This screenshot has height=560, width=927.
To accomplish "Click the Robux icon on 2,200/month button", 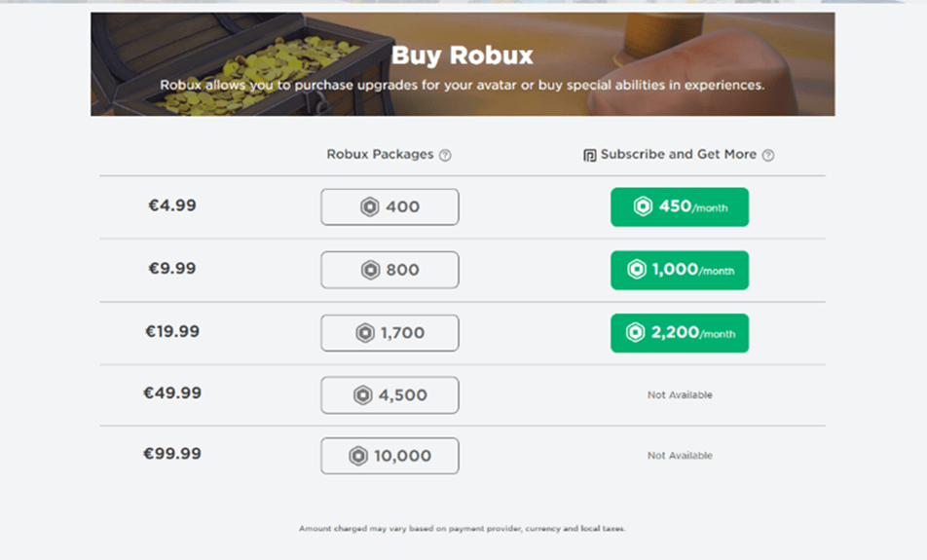I will (636, 333).
